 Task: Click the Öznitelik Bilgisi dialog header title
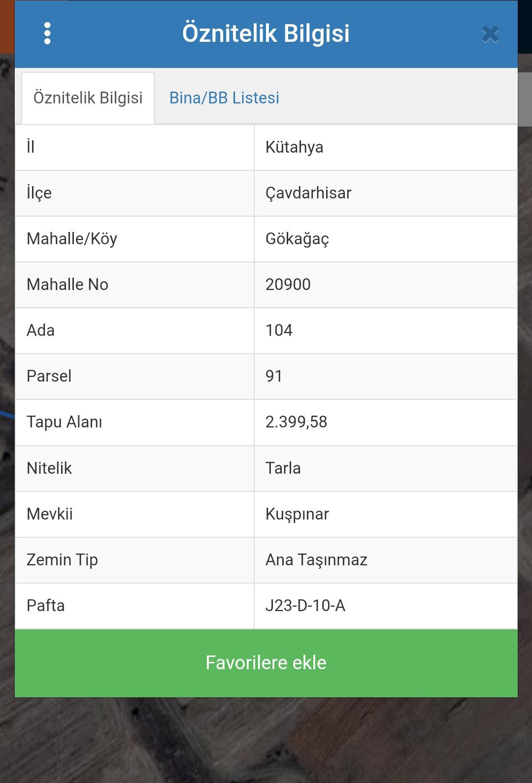266,33
